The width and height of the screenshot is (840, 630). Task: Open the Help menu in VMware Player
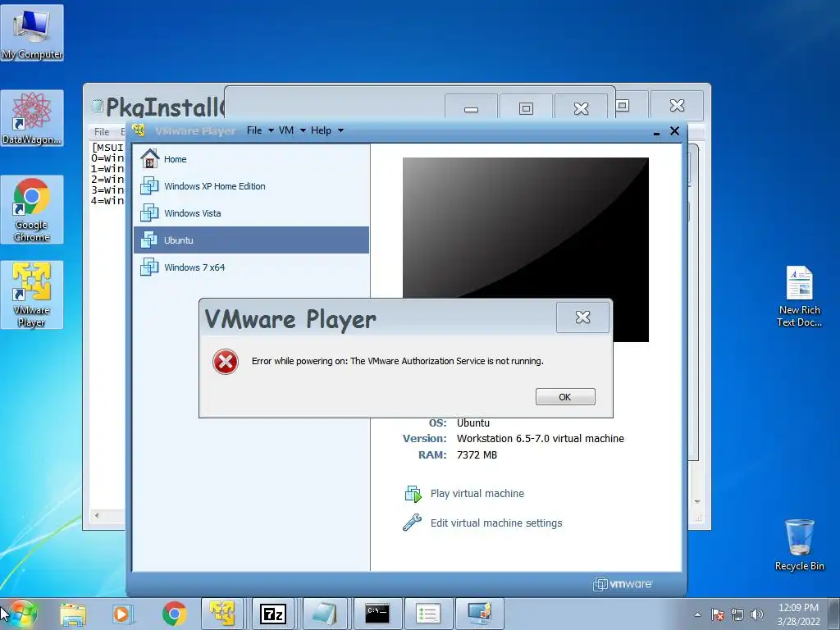pyautogui.click(x=321, y=130)
